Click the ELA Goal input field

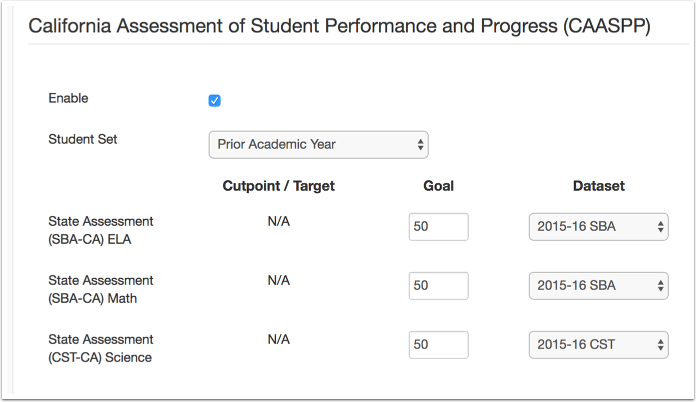438,227
